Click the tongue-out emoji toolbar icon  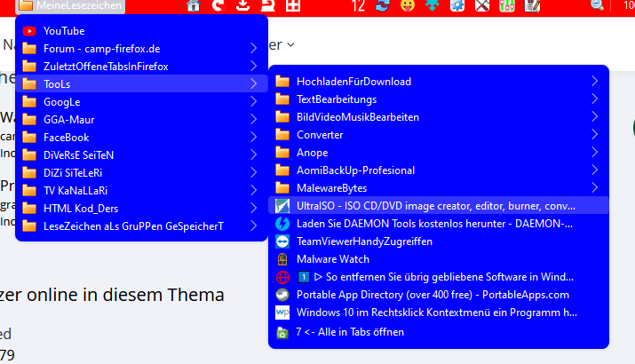[x=408, y=5]
